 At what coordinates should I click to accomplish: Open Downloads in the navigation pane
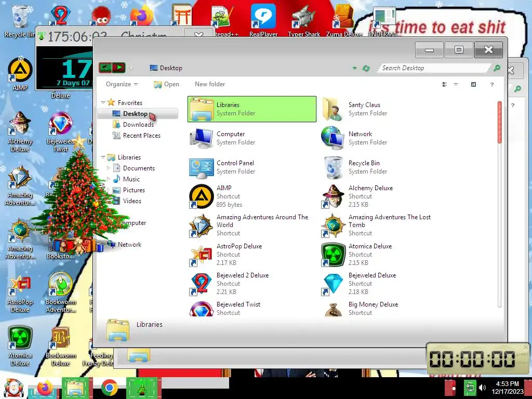(134, 125)
